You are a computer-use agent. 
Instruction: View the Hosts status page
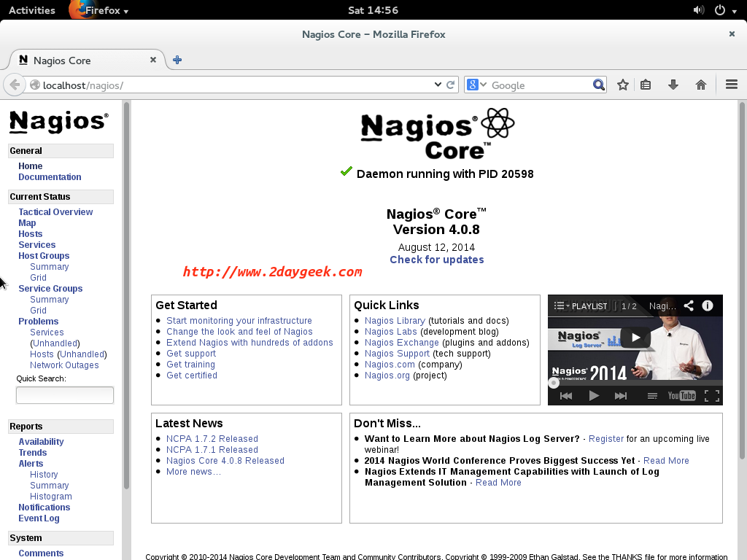point(31,234)
